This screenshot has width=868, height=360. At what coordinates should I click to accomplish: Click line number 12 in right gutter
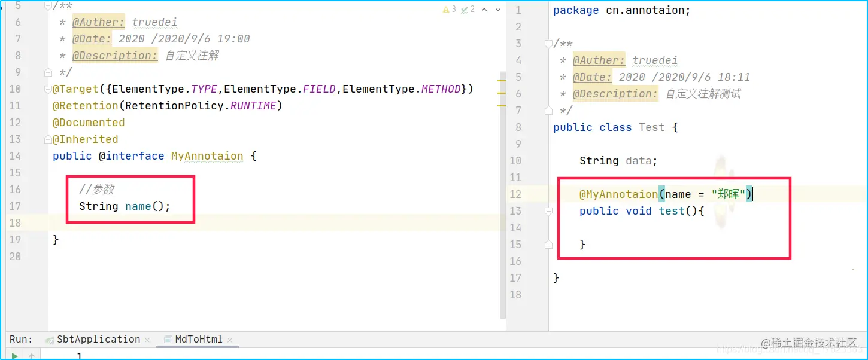515,194
